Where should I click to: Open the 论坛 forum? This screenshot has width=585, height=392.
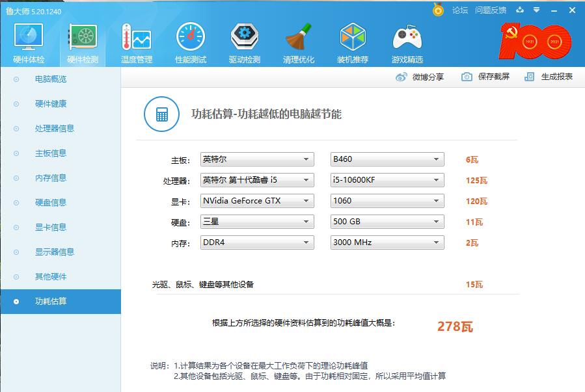click(x=457, y=10)
